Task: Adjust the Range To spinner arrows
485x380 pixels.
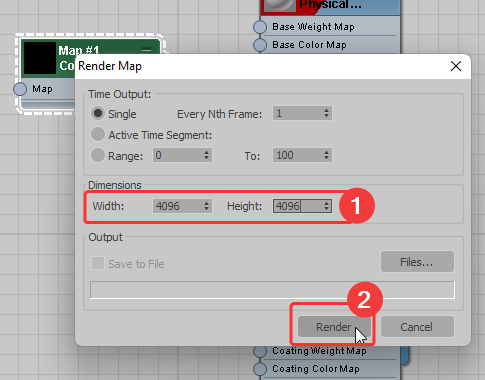Action: [327, 155]
